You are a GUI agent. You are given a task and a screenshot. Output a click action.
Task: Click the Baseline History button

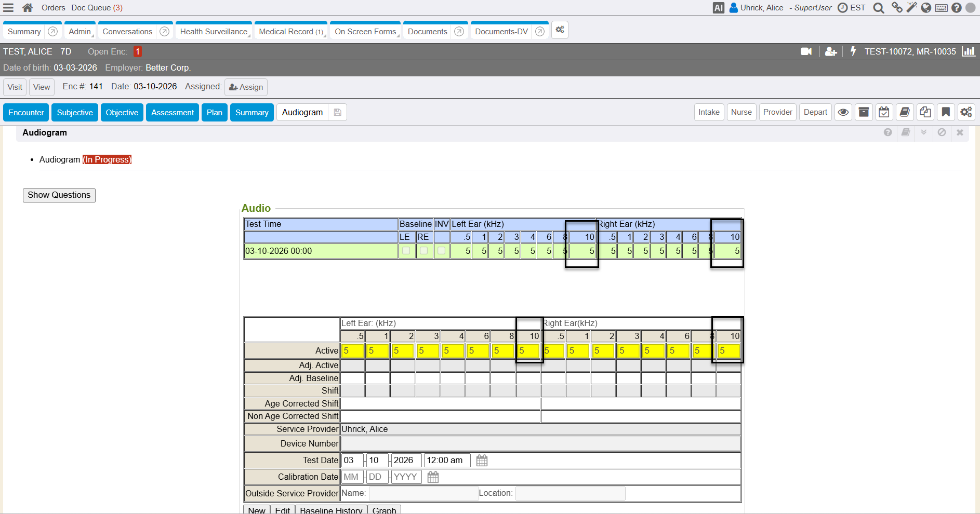click(331, 510)
